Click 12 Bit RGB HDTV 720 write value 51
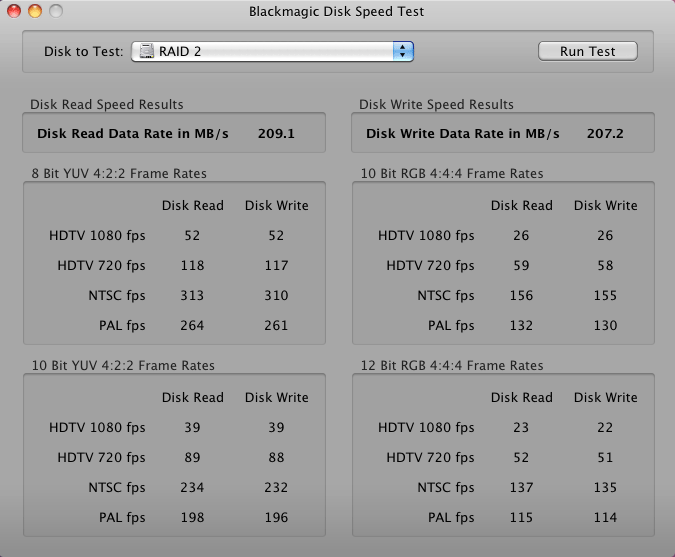 click(605, 458)
